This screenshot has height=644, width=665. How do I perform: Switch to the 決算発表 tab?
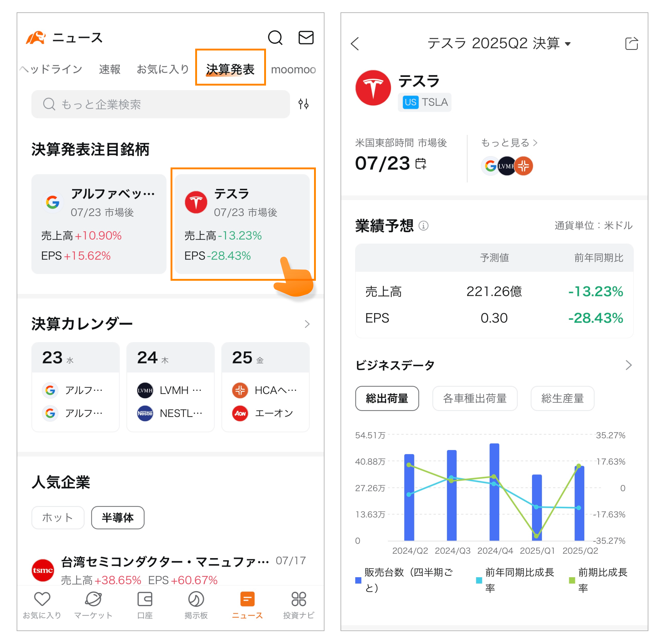(x=230, y=69)
